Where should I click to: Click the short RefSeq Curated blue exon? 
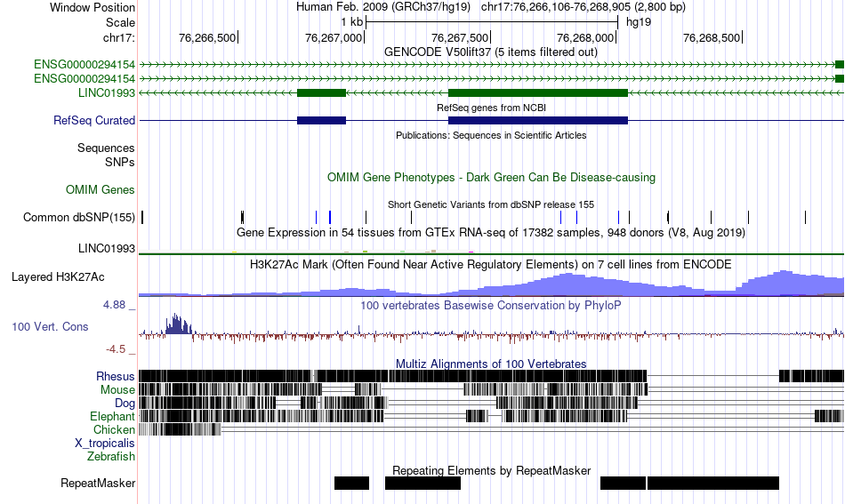click(x=321, y=120)
